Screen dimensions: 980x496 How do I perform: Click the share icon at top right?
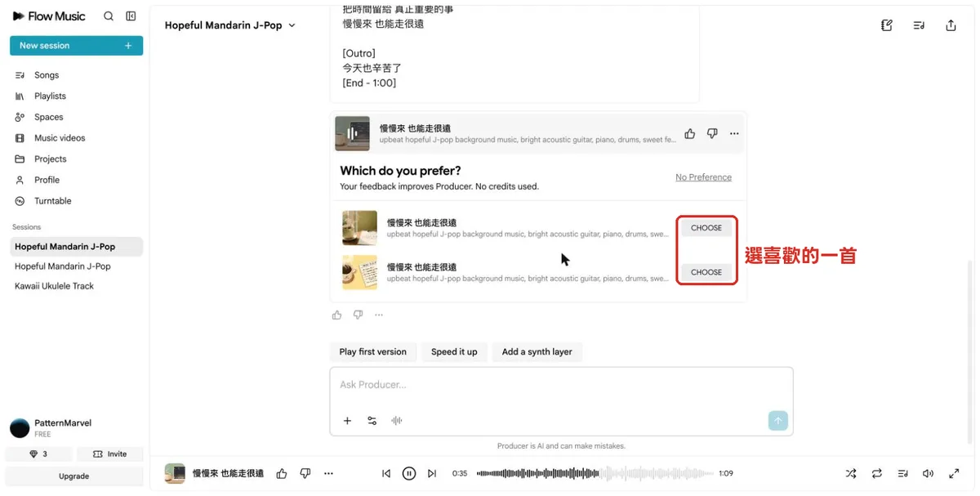[x=951, y=25]
